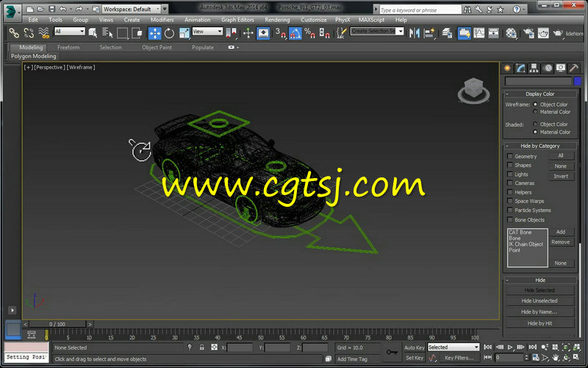Screen dimensions: 588x368
Task: Check the Particle Systems checkbox
Action: (x=509, y=210)
